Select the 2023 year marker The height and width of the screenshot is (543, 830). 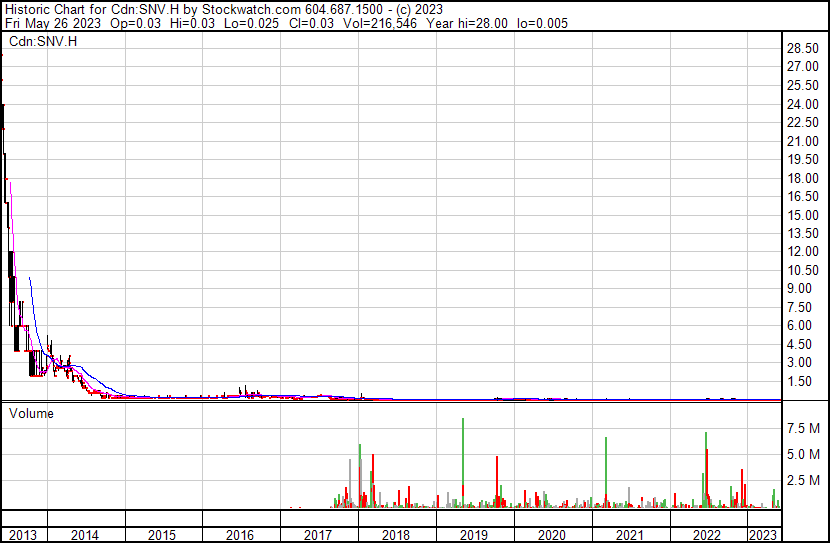(764, 535)
